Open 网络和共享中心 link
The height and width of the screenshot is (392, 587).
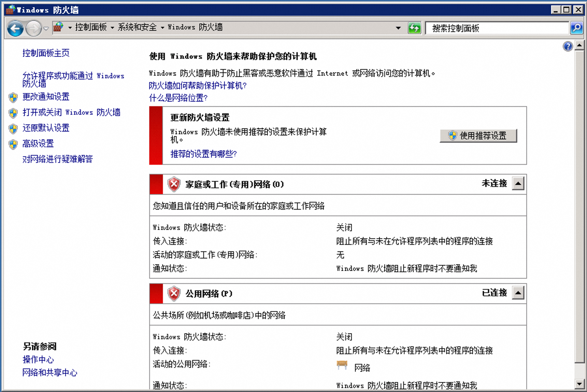pyautogui.click(x=50, y=373)
